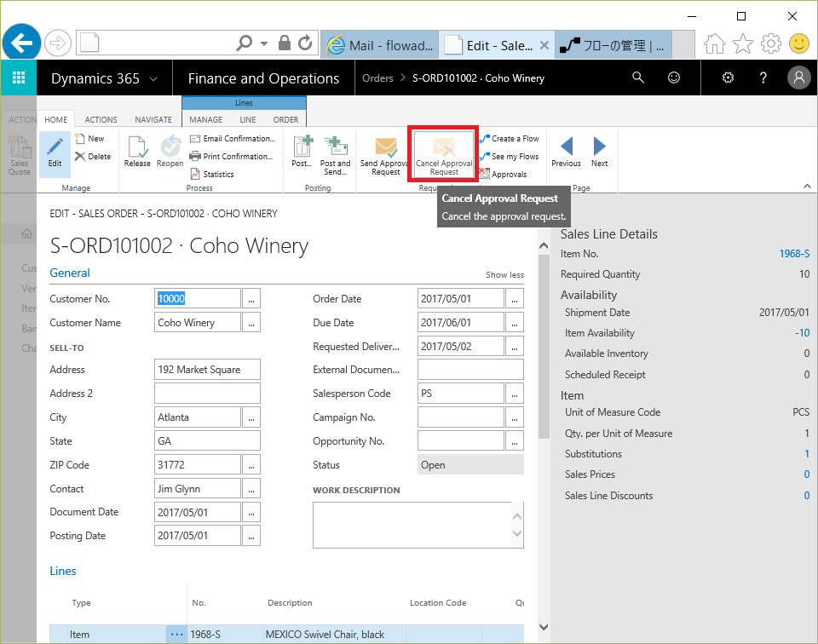Open browser Favorites star
The height and width of the screenshot is (644, 818).
[x=743, y=43]
